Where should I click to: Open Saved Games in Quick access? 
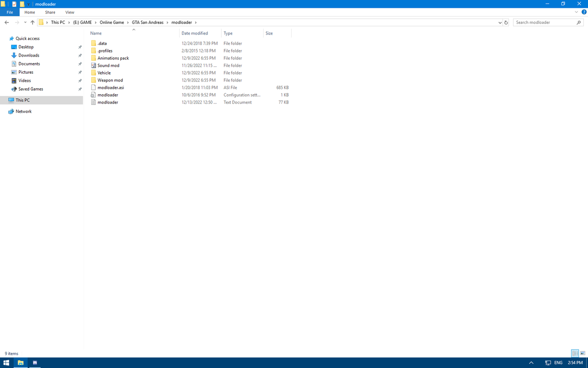coord(31,89)
